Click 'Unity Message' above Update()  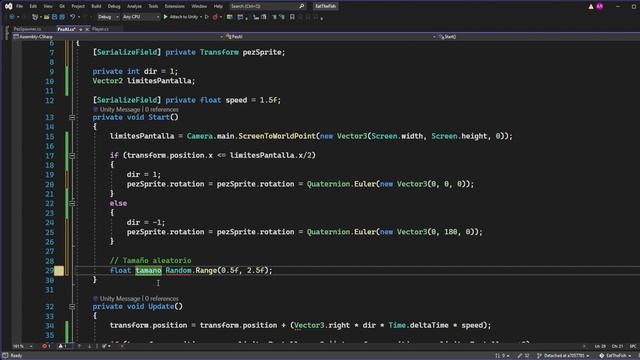tap(120, 299)
